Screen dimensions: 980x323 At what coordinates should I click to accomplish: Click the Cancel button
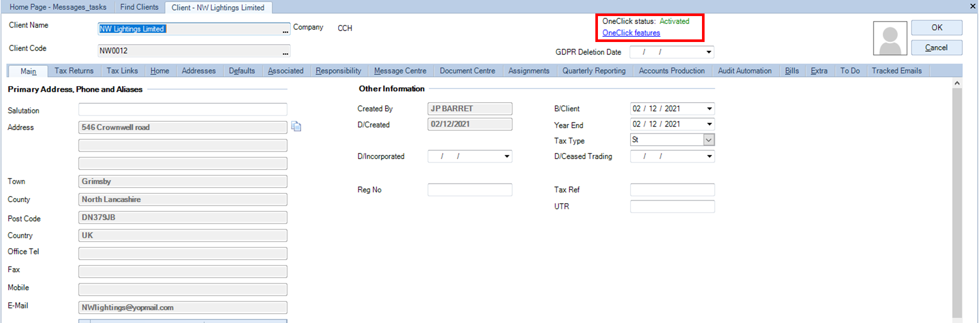click(937, 48)
